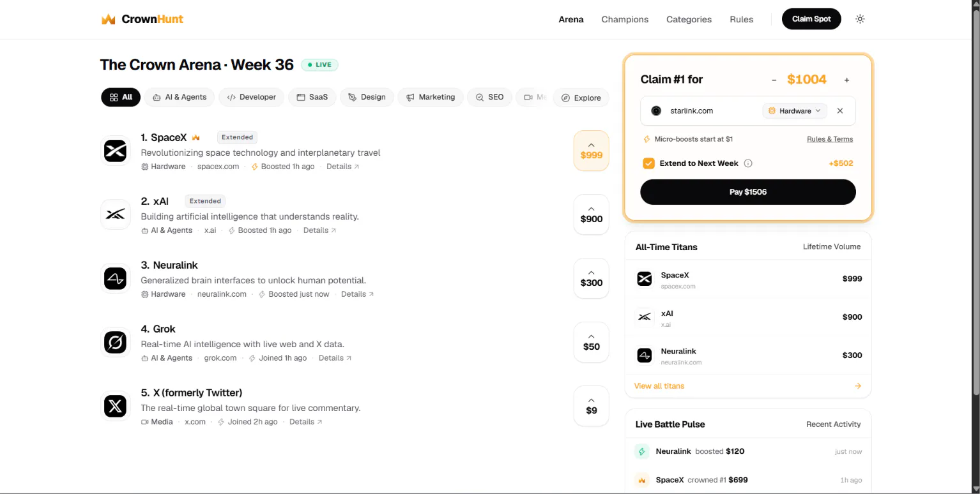Click the Neuralink icon in All-Time Titans

(x=645, y=356)
